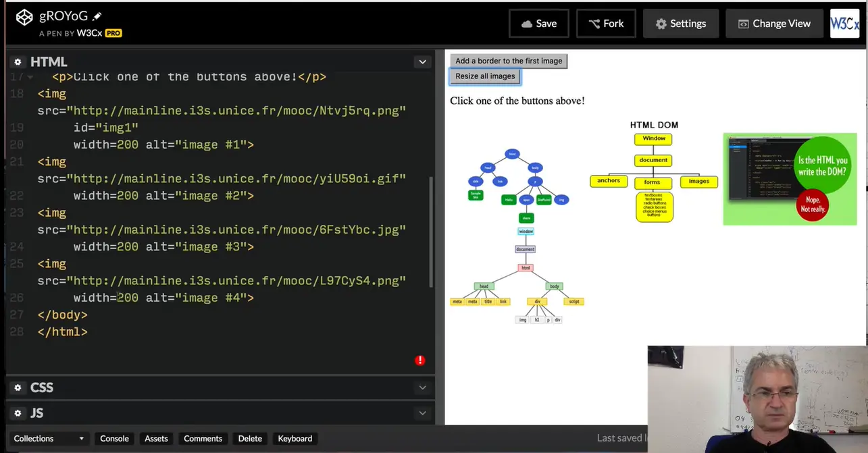Click the closing </body> tag line
Image resolution: width=868 pixels, height=453 pixels.
point(63,315)
